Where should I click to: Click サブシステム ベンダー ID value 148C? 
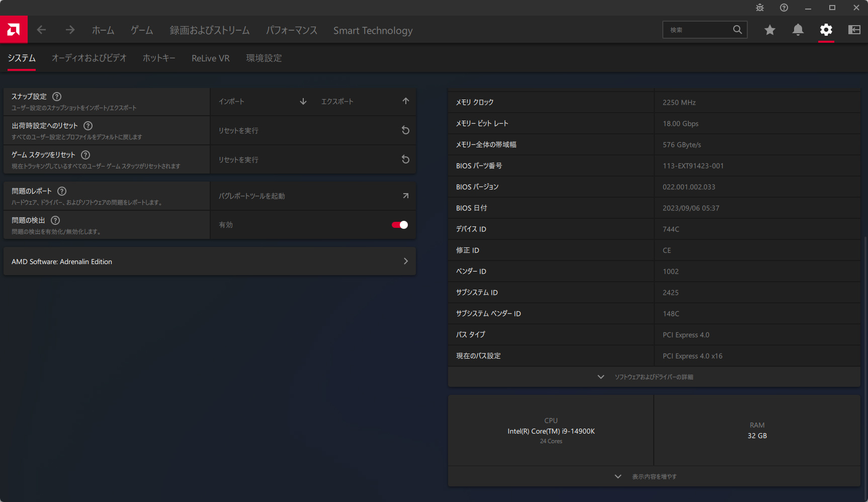click(x=671, y=314)
